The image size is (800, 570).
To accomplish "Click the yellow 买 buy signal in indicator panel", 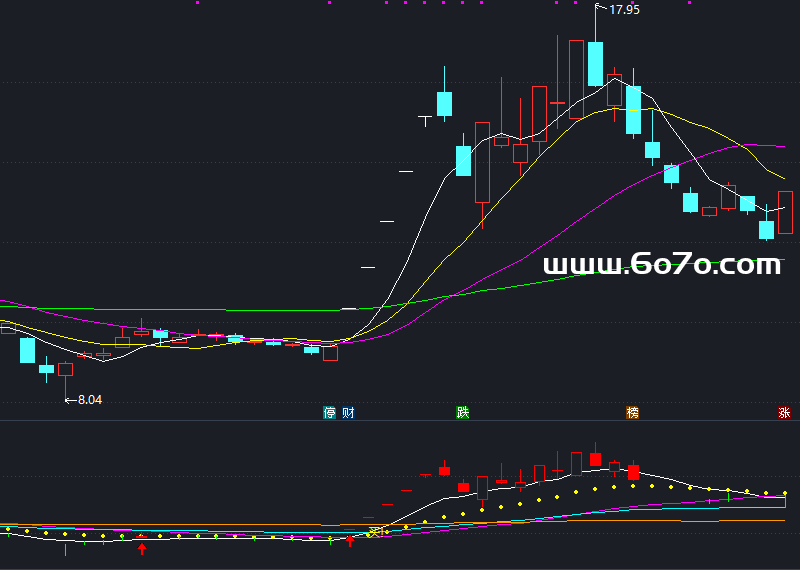I will point(375,532).
